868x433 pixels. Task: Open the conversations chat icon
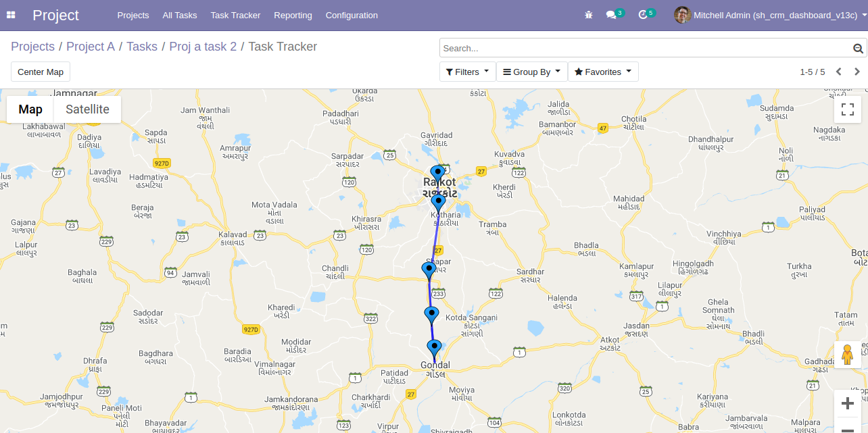coord(611,15)
